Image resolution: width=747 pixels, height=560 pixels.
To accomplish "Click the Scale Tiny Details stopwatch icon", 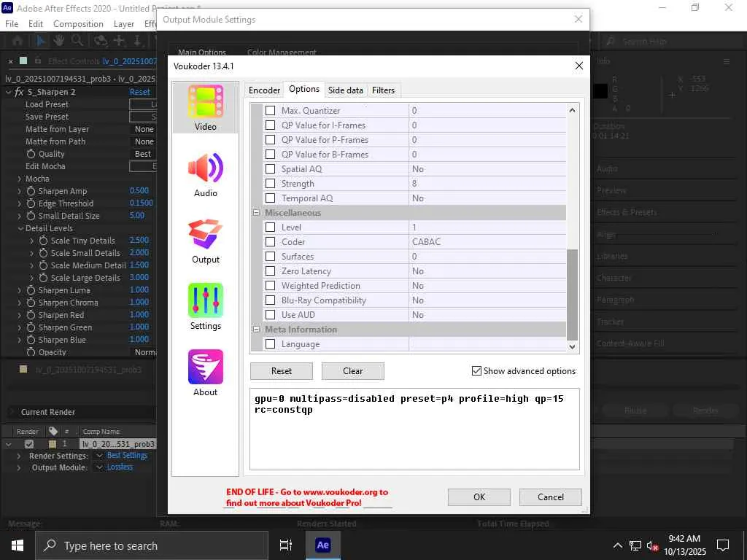I will (43, 241).
